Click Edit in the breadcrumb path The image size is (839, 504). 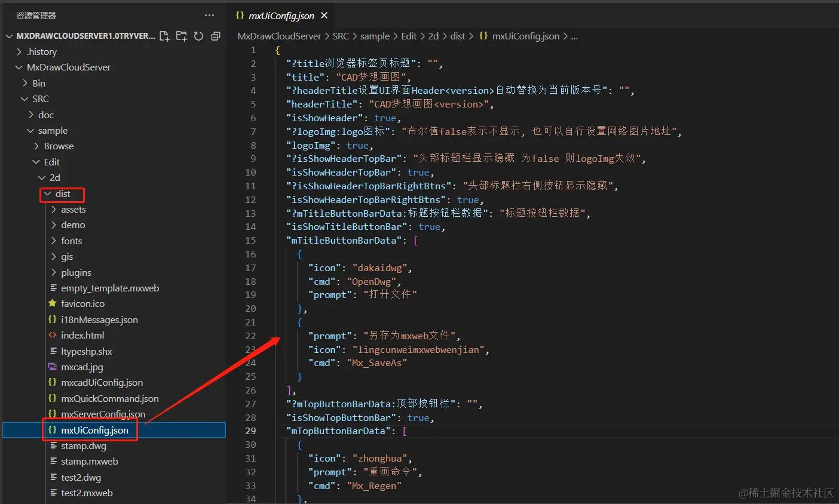pyautogui.click(x=409, y=36)
